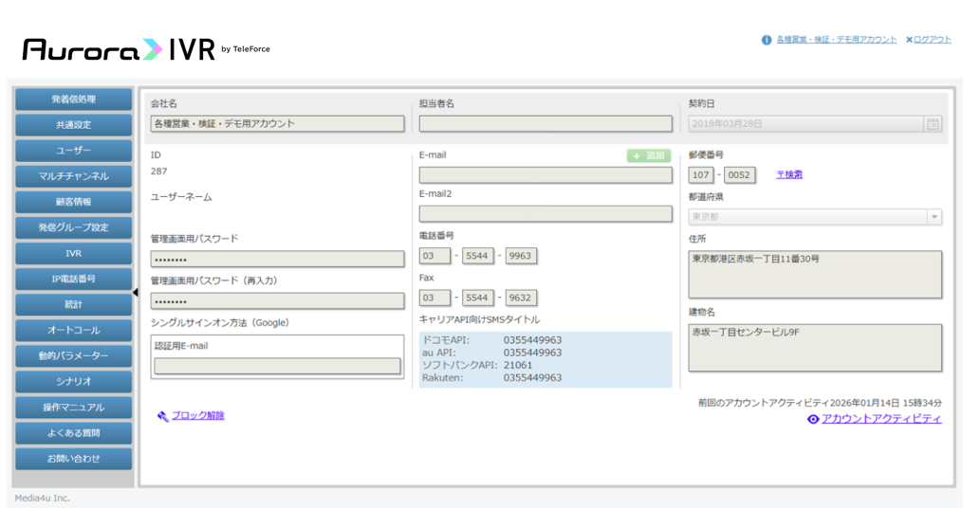Select IVR in the sidebar
The image size is (980, 508).
[x=74, y=253]
